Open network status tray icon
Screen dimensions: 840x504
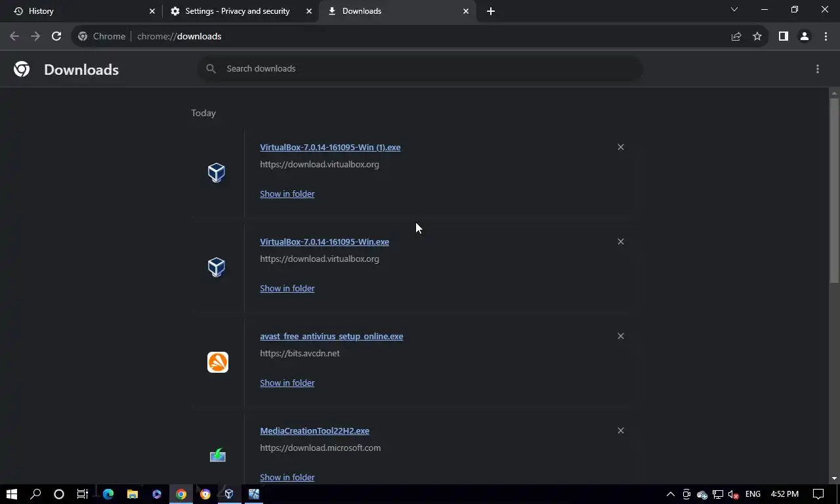718,494
